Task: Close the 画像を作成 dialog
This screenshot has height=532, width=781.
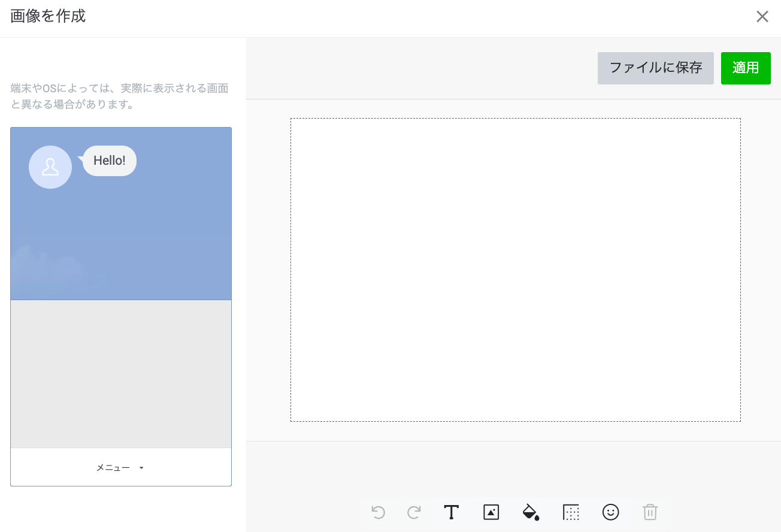Action: [762, 17]
